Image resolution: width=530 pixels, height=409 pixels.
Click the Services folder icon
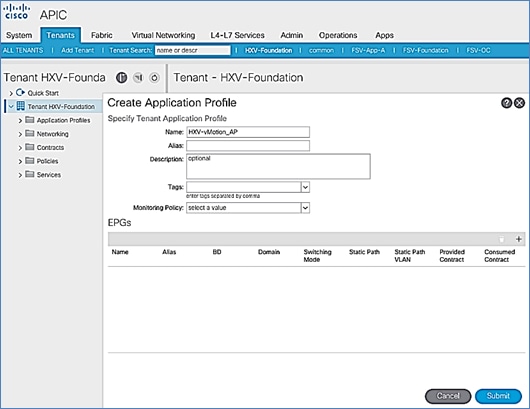click(30, 174)
